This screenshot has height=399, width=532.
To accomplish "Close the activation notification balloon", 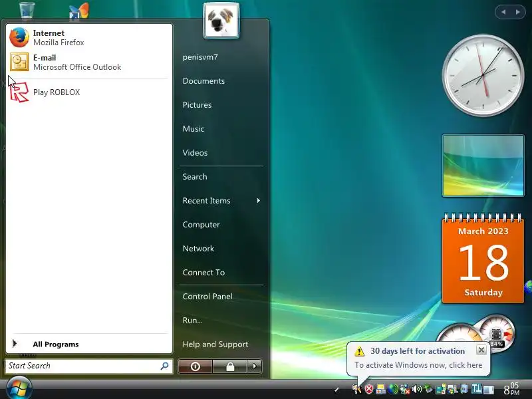I will click(481, 350).
